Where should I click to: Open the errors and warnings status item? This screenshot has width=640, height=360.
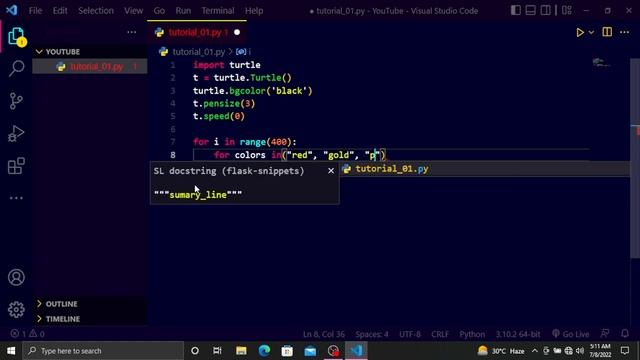click(x=27, y=334)
